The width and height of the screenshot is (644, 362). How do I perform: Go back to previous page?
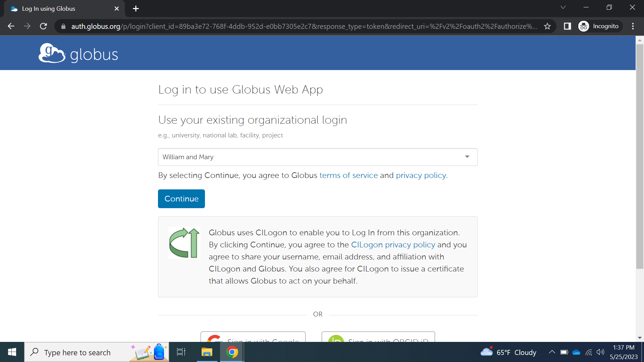[x=11, y=26]
